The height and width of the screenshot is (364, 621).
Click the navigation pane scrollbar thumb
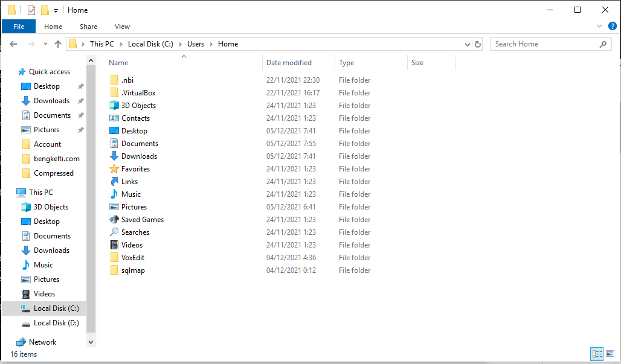91,199
